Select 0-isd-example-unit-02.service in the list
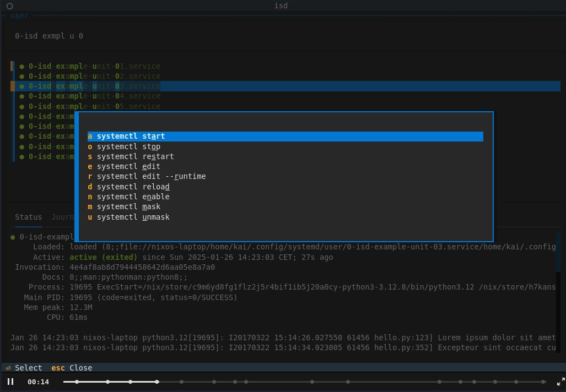 [94, 76]
